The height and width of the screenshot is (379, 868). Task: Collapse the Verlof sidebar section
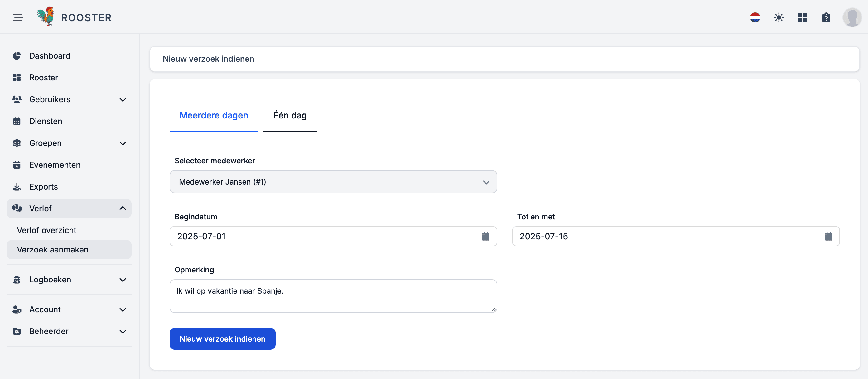click(x=69, y=208)
